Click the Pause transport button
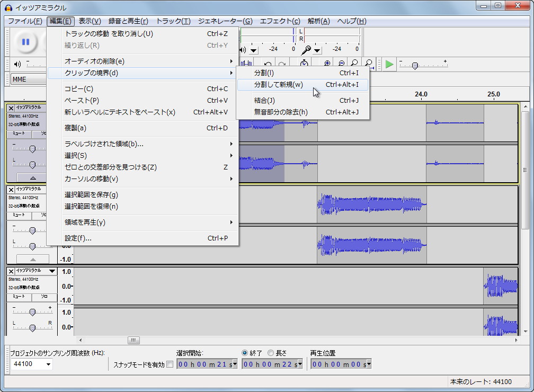The height and width of the screenshot is (392, 534). pyautogui.click(x=25, y=42)
